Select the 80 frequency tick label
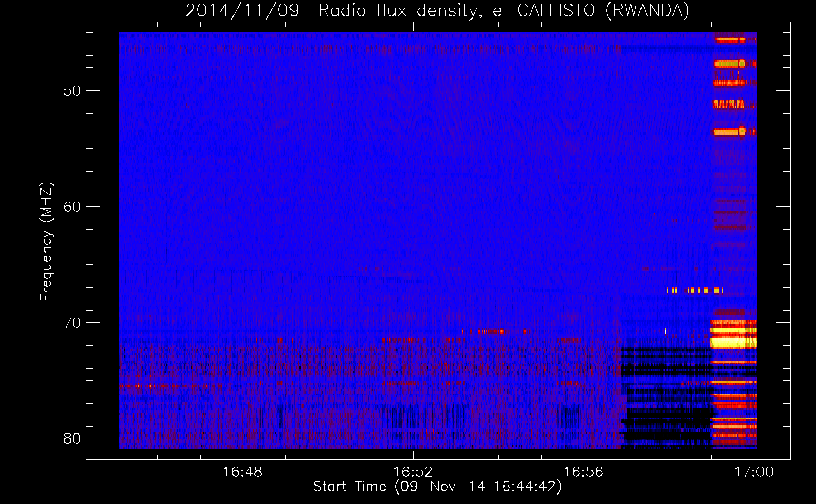This screenshot has height=504, width=816. 72,438
